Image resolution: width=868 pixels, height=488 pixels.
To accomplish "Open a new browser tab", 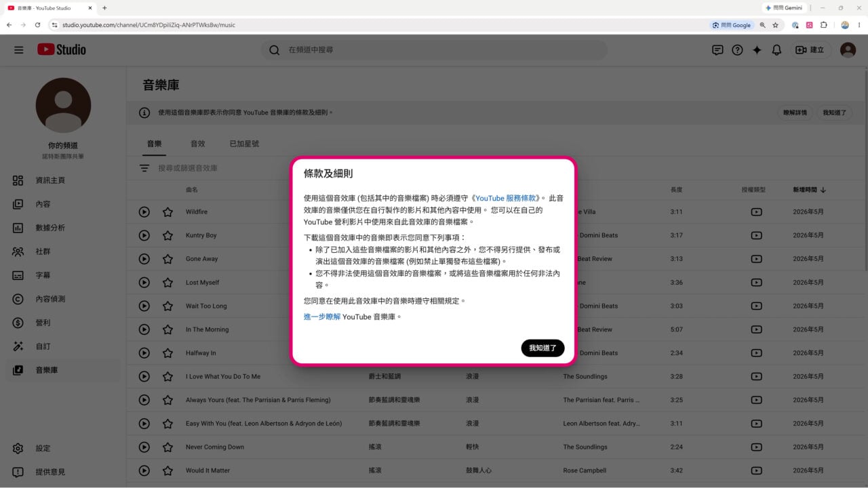I will [104, 8].
